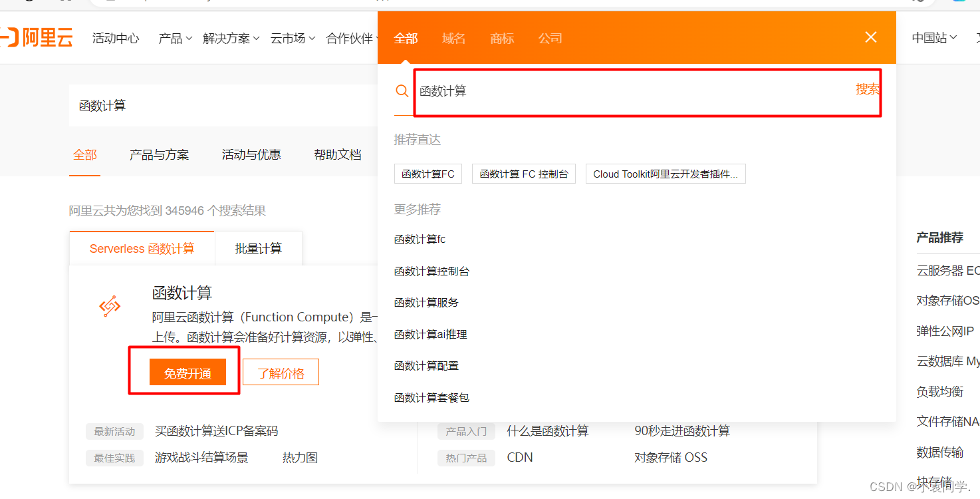Click the magnifier search icon
Image resolution: width=980 pixels, height=499 pixels.
tap(402, 90)
